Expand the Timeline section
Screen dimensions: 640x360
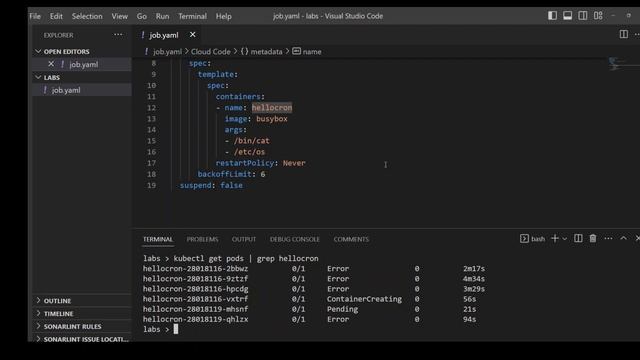pos(38,313)
